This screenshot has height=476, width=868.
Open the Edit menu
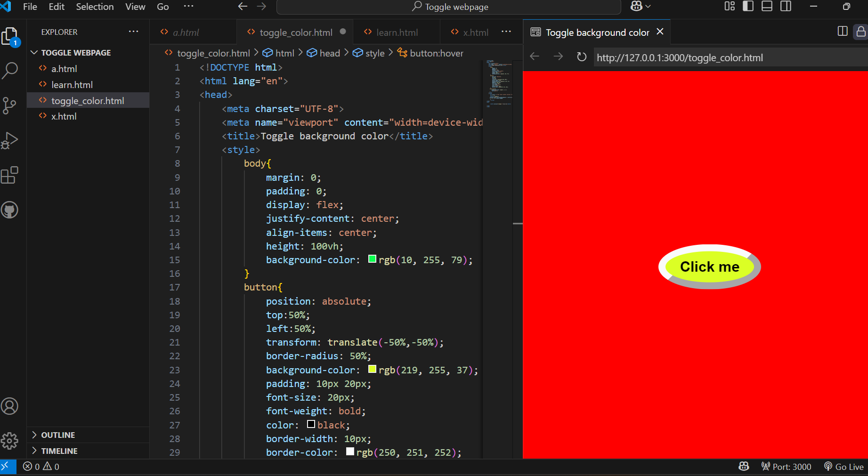click(57, 7)
